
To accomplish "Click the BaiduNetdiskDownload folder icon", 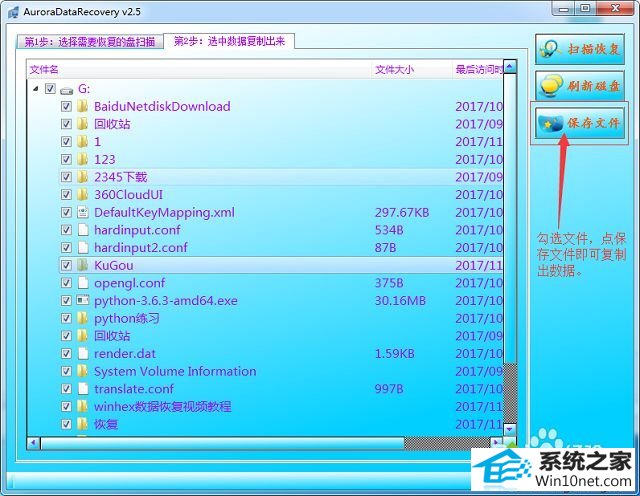I will coord(82,106).
